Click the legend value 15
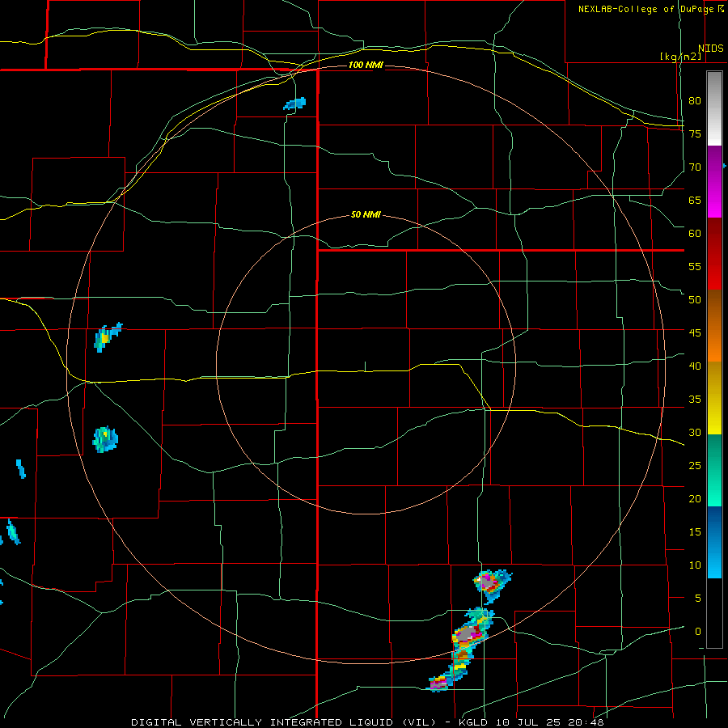The image size is (728, 728). (x=695, y=532)
